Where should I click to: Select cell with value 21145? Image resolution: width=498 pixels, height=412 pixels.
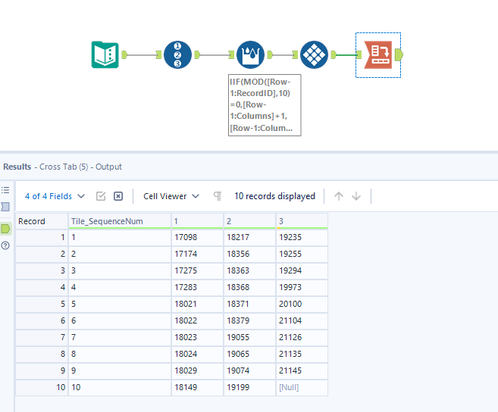[x=302, y=371]
